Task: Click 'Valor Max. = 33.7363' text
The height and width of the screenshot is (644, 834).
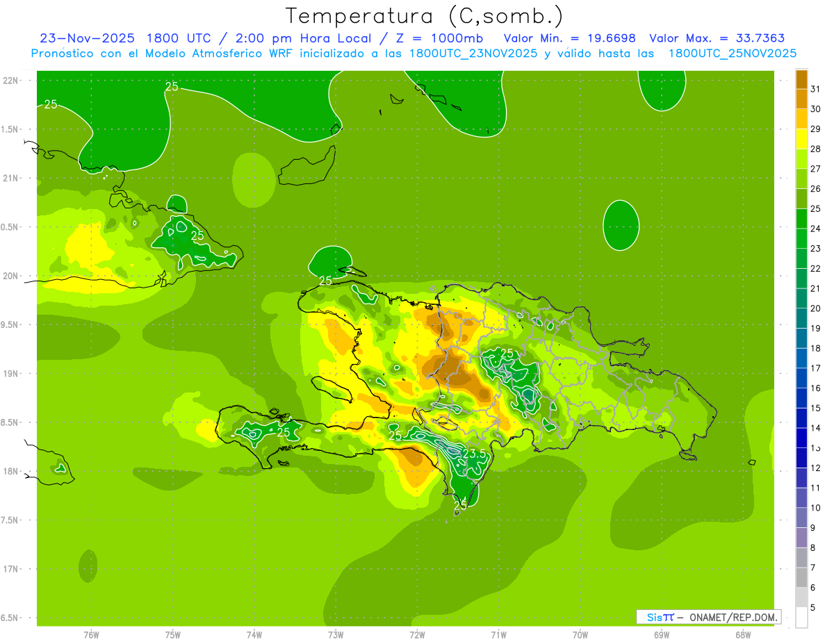Action: click(x=717, y=38)
